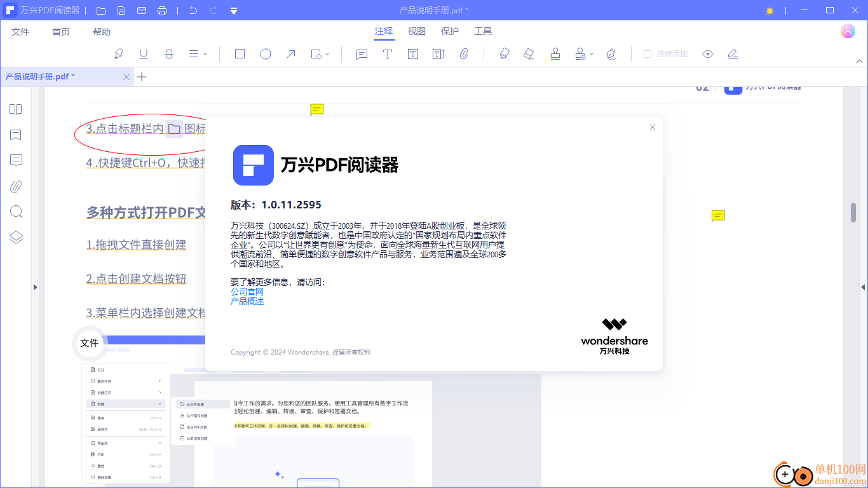Open the bookmarks panel in left sidebar
868x488 pixels.
16,135
